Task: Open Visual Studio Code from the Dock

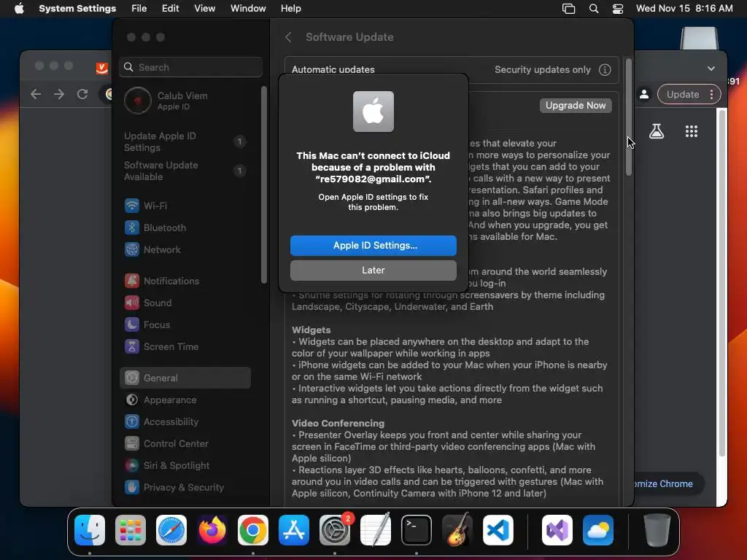Action: pos(498,530)
